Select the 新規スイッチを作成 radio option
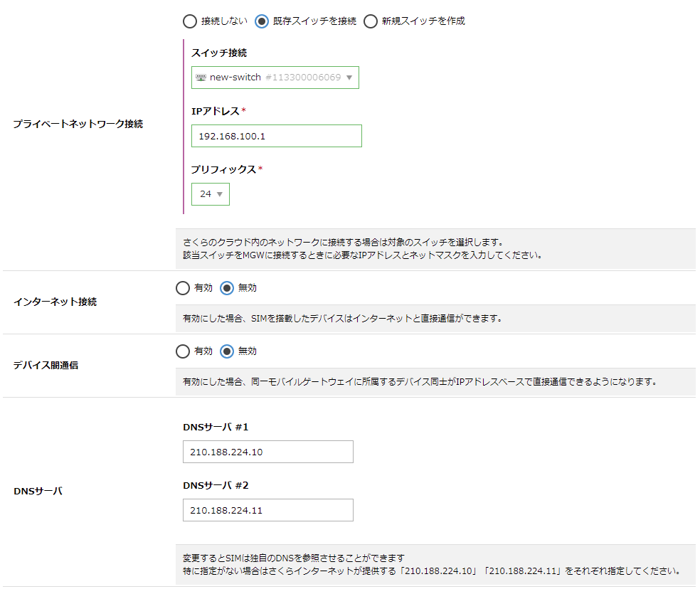700x594 pixels. click(371, 21)
